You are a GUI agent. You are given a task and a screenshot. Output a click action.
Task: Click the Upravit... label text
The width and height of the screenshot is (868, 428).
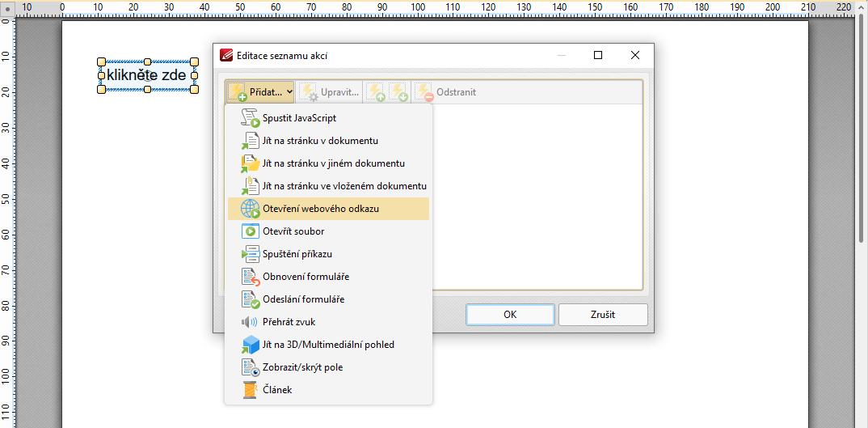click(x=340, y=92)
